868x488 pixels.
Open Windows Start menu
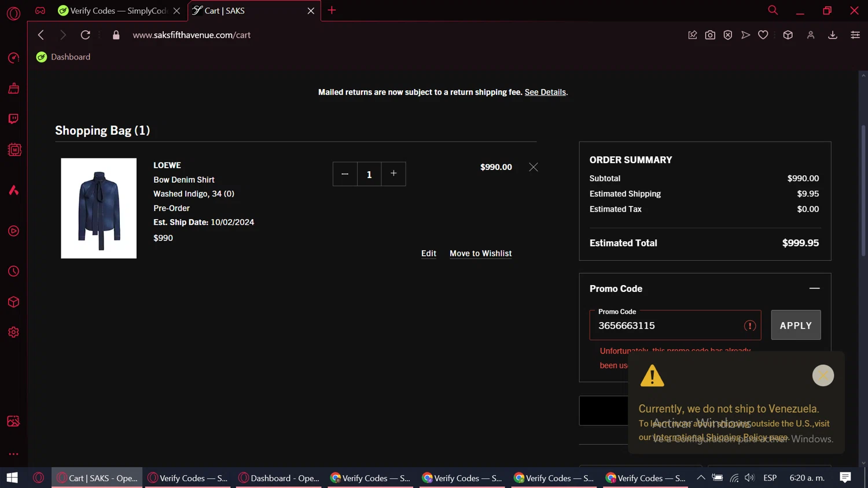coord(12,478)
